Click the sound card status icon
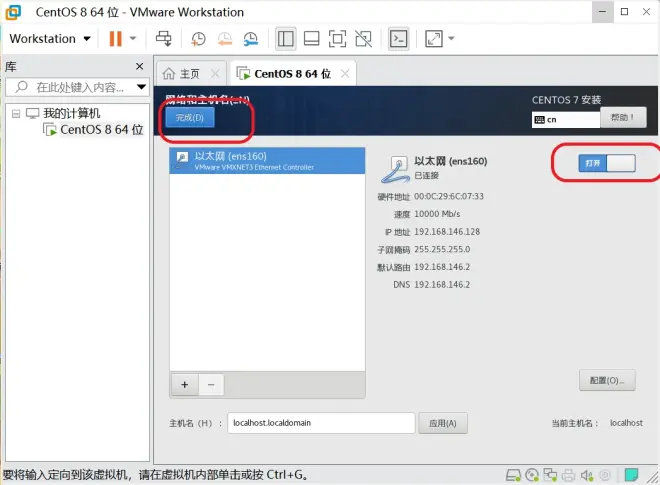Screen dimensions: 660x485 587,475
